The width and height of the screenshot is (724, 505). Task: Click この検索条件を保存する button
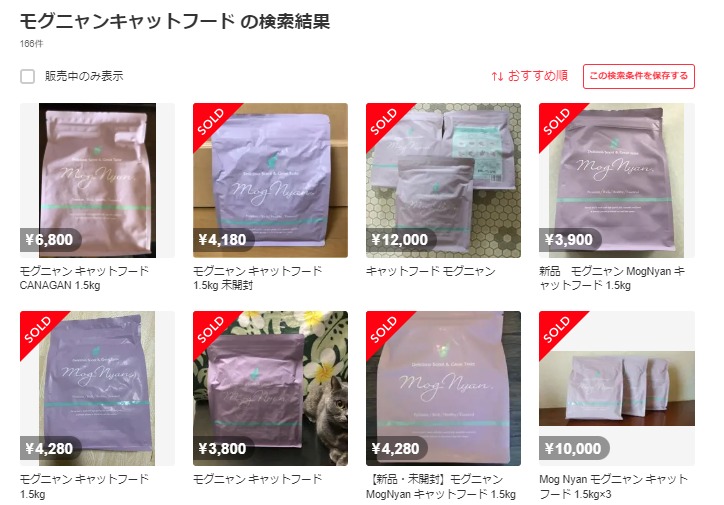click(x=639, y=76)
